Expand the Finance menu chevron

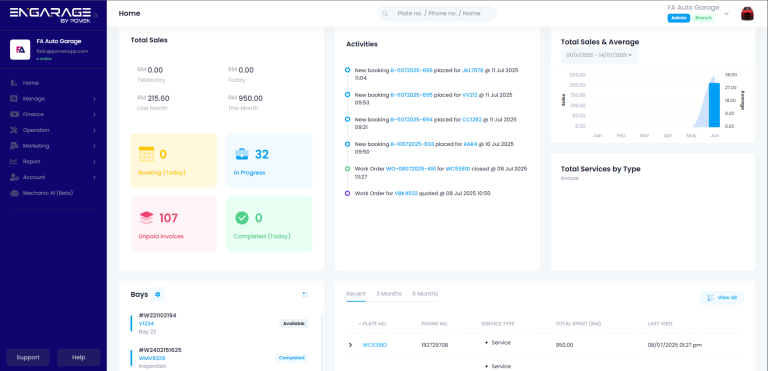94,114
